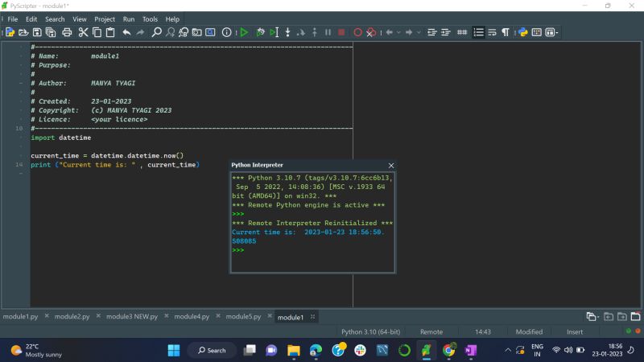Show syntax check information icon
644x362 pixels.
[226, 32]
